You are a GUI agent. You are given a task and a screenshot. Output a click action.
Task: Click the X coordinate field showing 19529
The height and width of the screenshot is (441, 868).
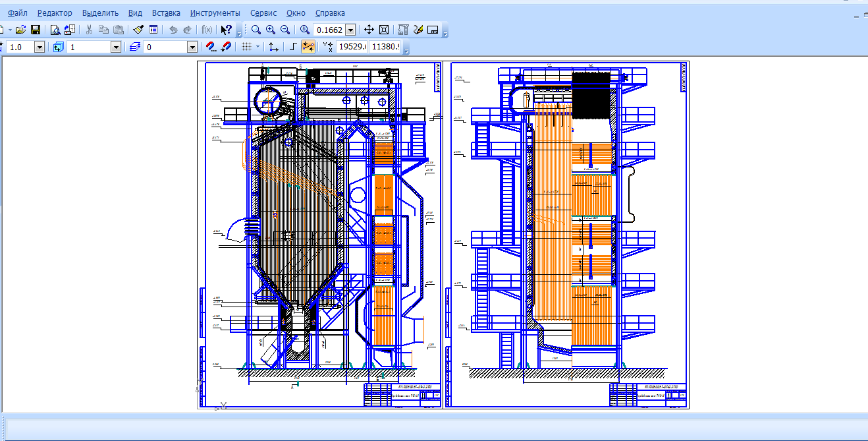351,47
